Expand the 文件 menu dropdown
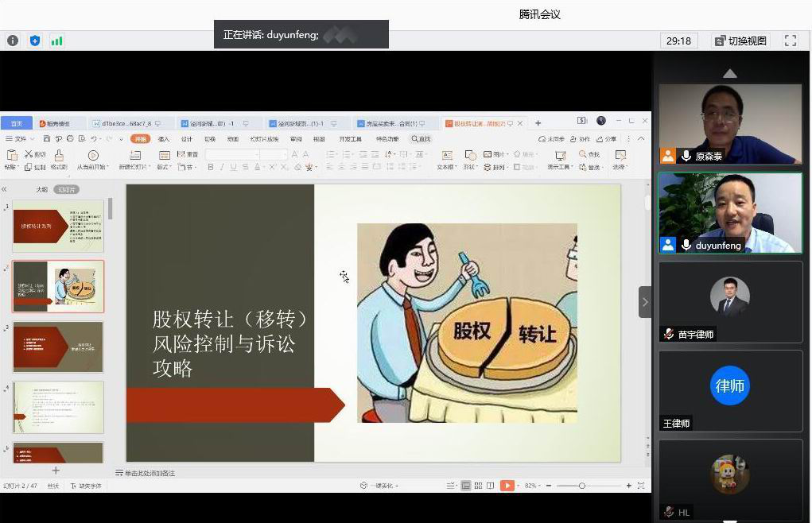Image resolution: width=812 pixels, height=523 pixels. click(21, 139)
